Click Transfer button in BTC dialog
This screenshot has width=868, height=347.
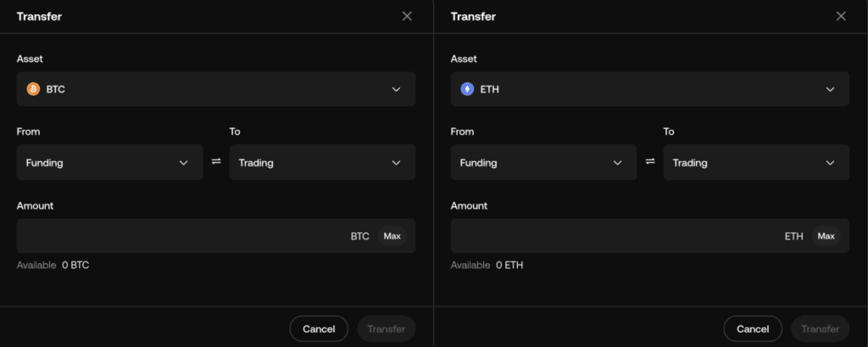[x=387, y=328]
